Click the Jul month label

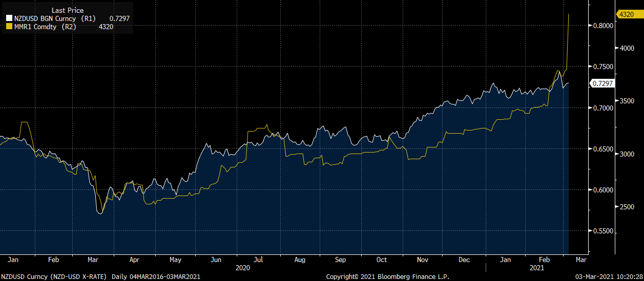coord(258,260)
